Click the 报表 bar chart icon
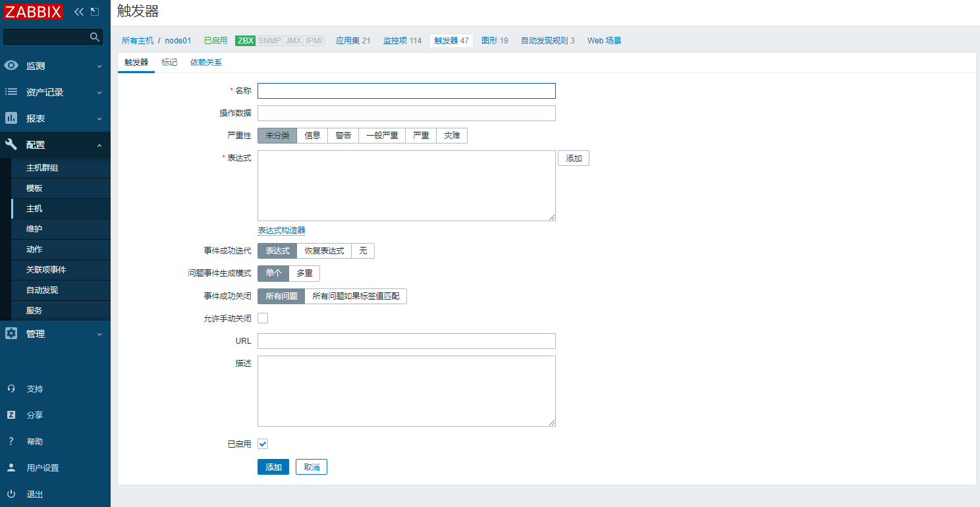980x507 pixels. [11, 119]
